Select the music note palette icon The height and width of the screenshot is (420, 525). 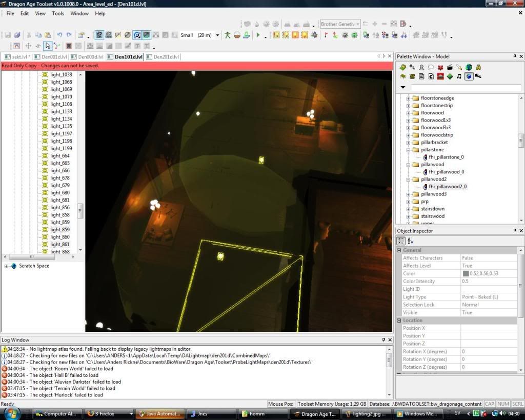(459, 76)
